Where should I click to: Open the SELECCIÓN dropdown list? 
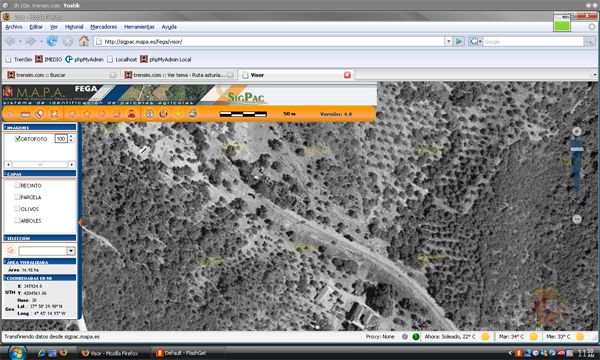click(x=71, y=251)
